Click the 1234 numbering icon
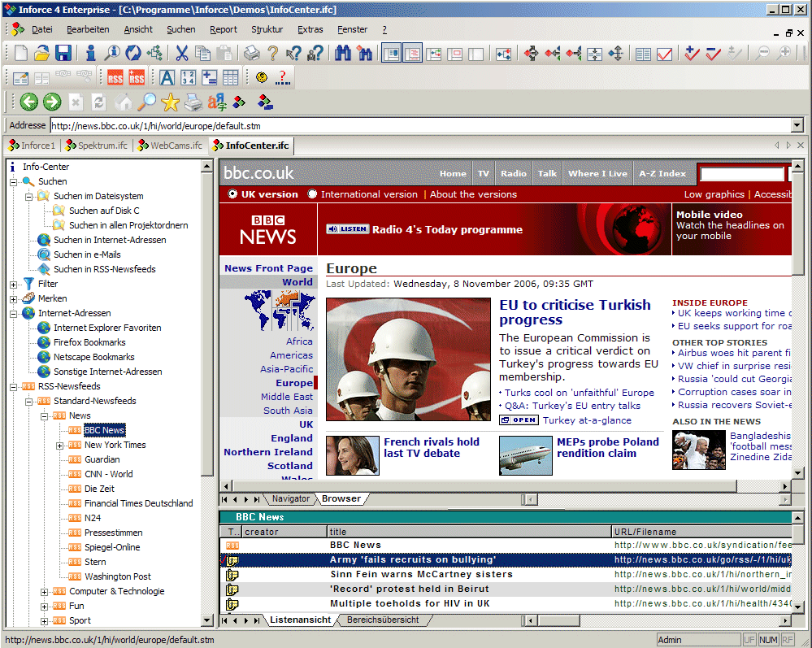The height and width of the screenshot is (648, 812). tap(189, 78)
